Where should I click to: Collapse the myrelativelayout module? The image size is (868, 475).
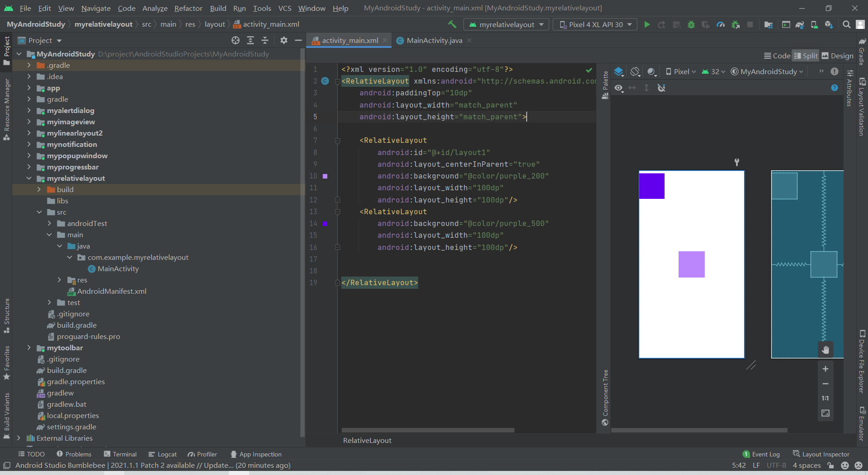click(x=29, y=178)
